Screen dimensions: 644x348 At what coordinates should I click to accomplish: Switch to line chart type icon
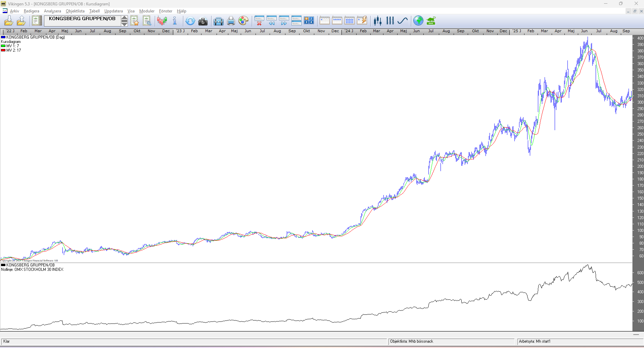(x=402, y=21)
